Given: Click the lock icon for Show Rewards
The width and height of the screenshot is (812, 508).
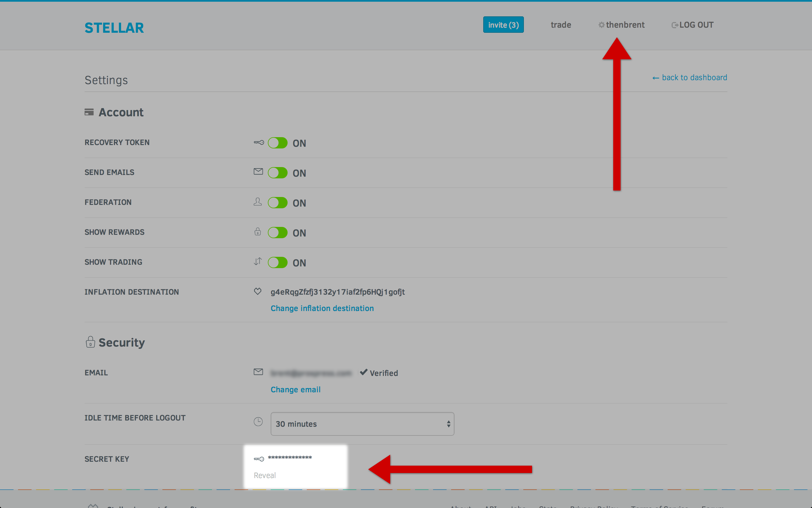Looking at the screenshot, I should [257, 231].
